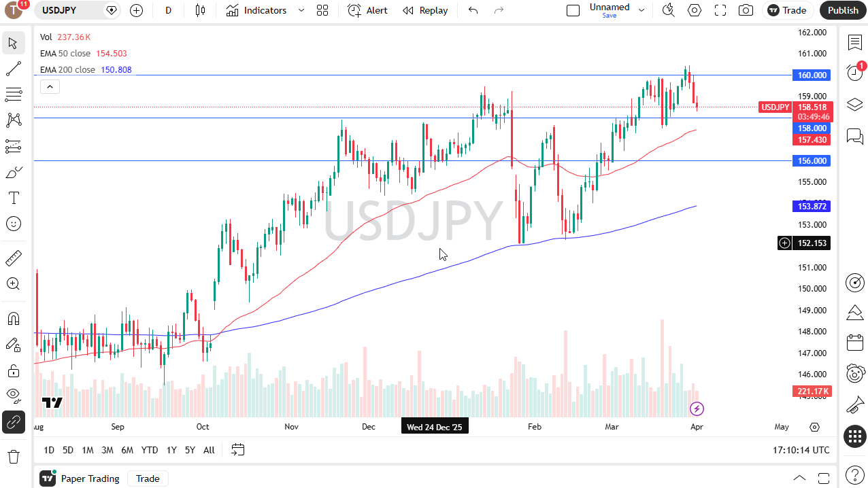
Task: Select the Trend Line tool
Action: pos(14,68)
